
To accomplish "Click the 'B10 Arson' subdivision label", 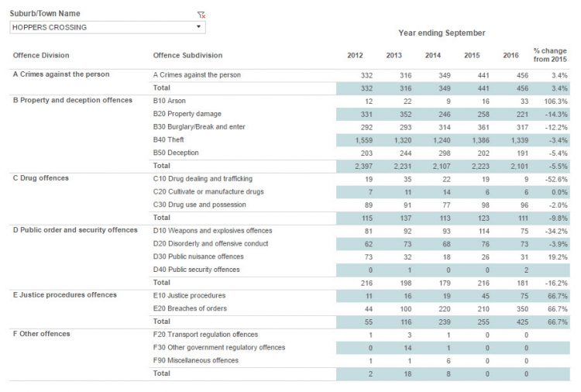I will [x=170, y=101].
